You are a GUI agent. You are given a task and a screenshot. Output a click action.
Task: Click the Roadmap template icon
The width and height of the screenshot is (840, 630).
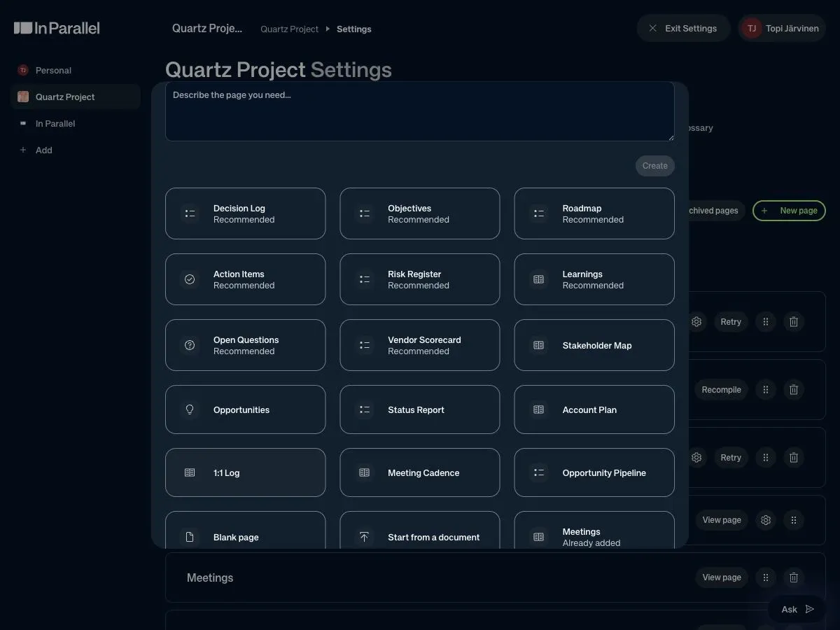coord(538,213)
